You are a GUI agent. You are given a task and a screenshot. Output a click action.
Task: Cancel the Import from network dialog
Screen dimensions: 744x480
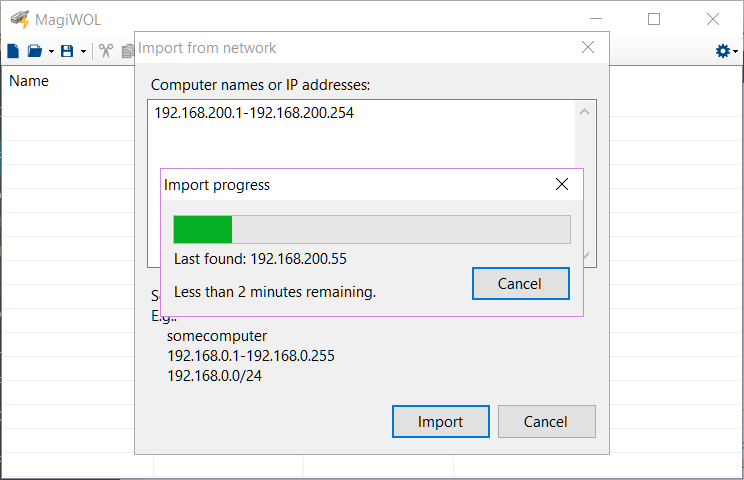546,422
